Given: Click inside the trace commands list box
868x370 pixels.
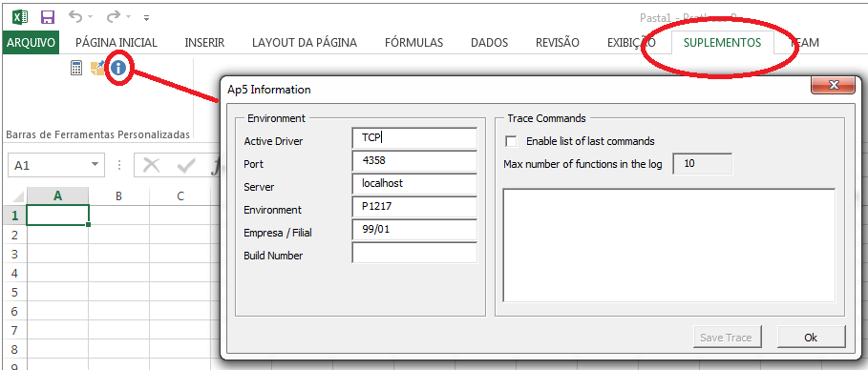Looking at the screenshot, I should (x=668, y=245).
